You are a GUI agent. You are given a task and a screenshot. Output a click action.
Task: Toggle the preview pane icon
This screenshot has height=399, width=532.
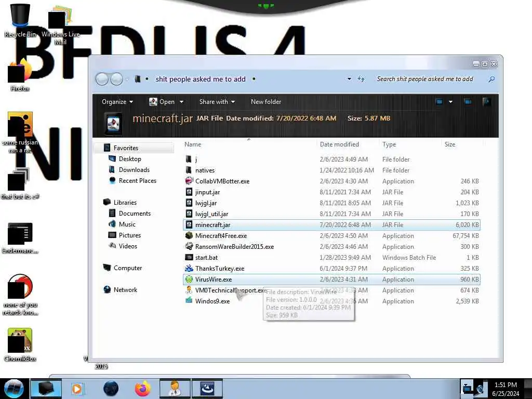click(468, 102)
